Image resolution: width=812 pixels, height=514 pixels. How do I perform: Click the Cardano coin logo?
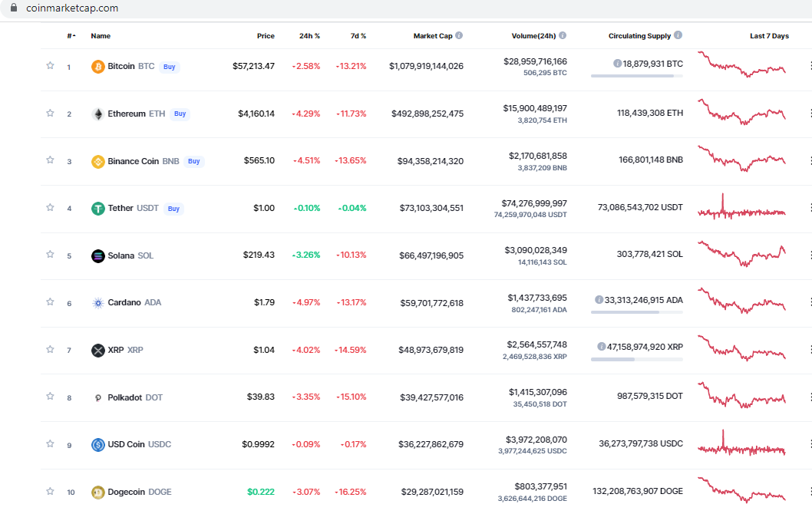click(98, 303)
